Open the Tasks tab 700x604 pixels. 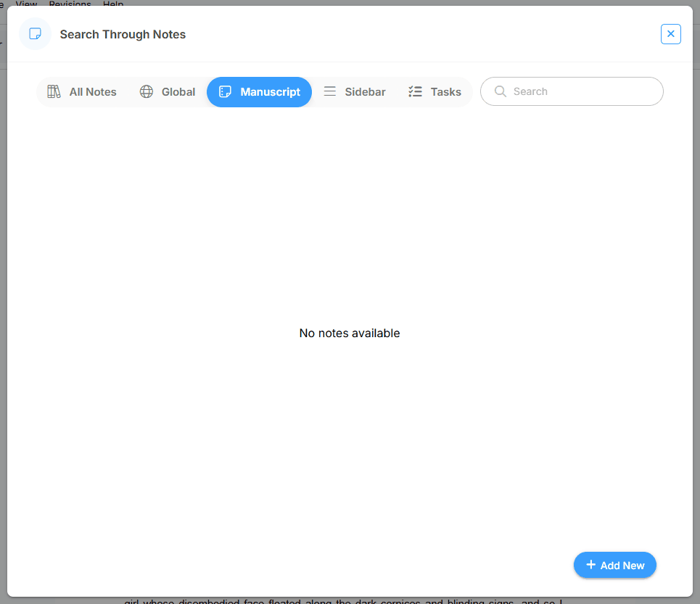pos(445,92)
